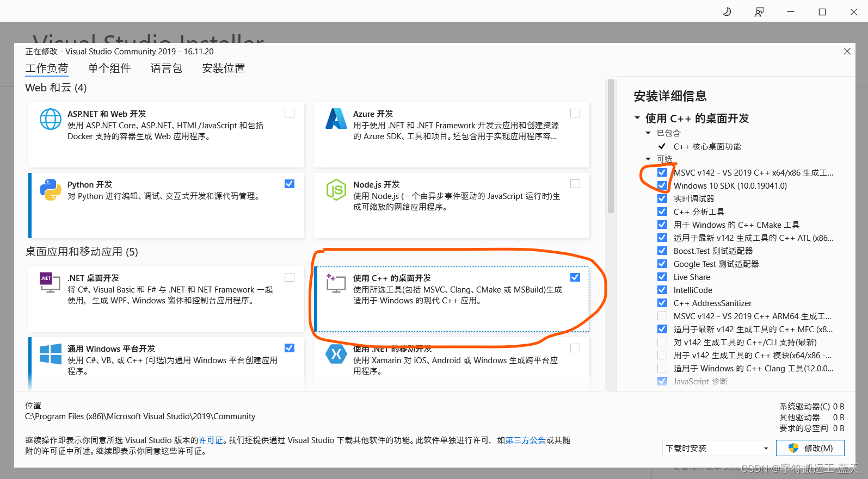The image size is (868, 479).
Task: Uncheck IntelliCode component
Action: tap(662, 290)
